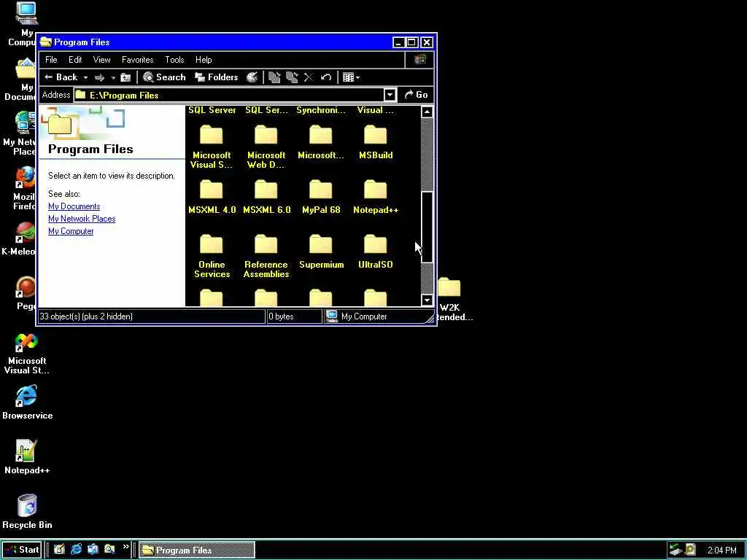Viewport: 747px width, 560px height.
Task: Click the vertical scrollbar thumb
Action: [x=427, y=227]
